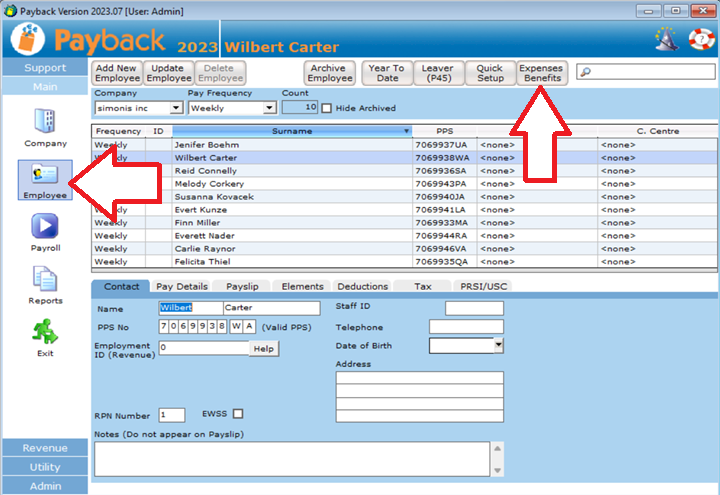Toggle the Hide Archived checkbox
The width and height of the screenshot is (720, 495).
coord(326,108)
